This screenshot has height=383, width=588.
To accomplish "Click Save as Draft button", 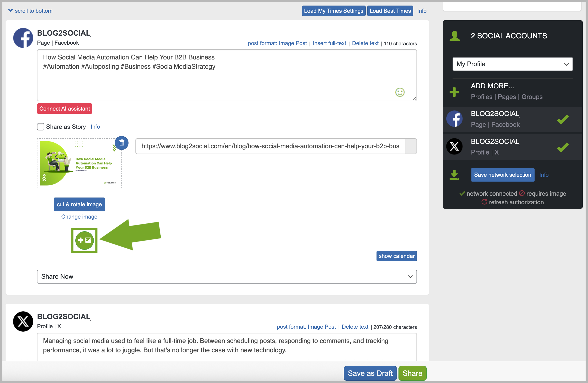I will [370, 373].
